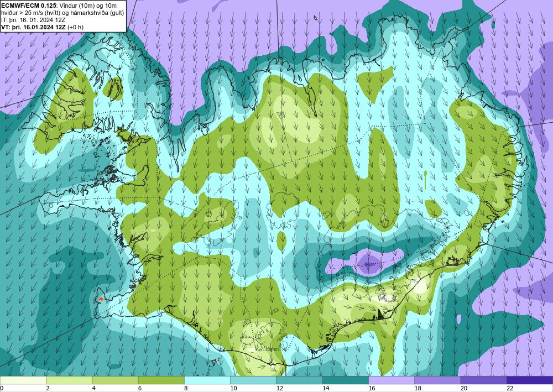Click the 20–22 m/s violet legend swatch

483,380
